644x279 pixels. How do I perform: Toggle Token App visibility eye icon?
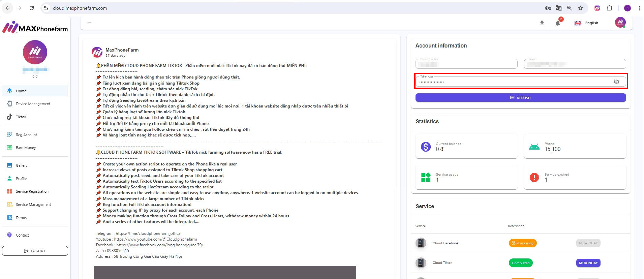pos(616,82)
